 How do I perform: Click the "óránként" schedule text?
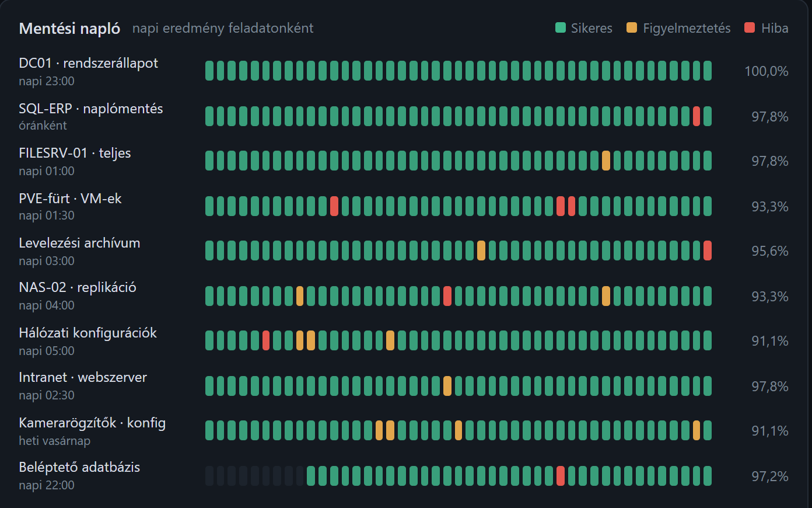[43, 126]
